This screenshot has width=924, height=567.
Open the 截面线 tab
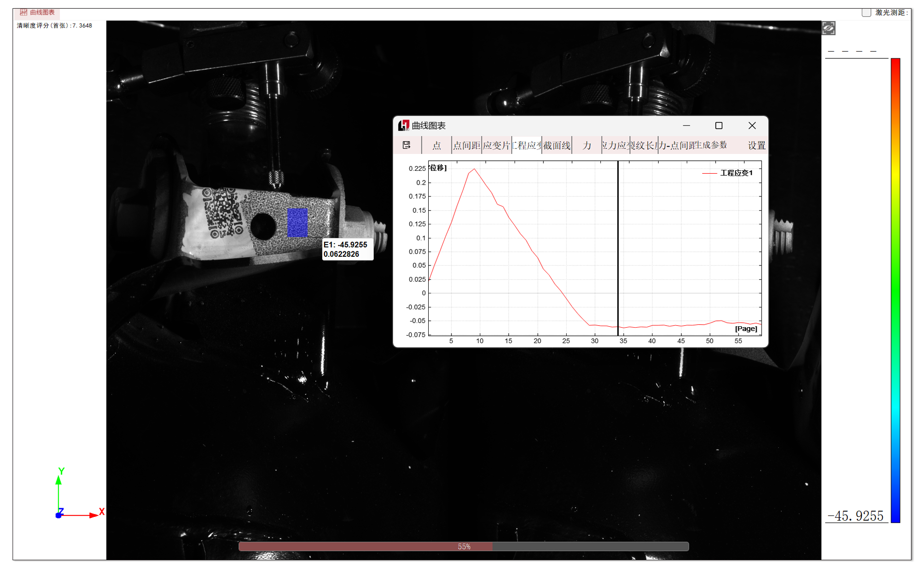[x=557, y=146]
